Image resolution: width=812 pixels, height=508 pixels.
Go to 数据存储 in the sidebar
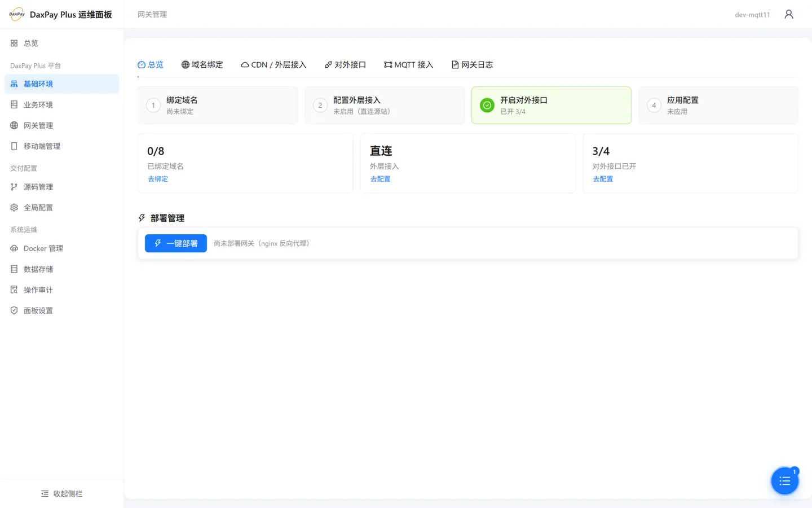[x=61, y=269]
